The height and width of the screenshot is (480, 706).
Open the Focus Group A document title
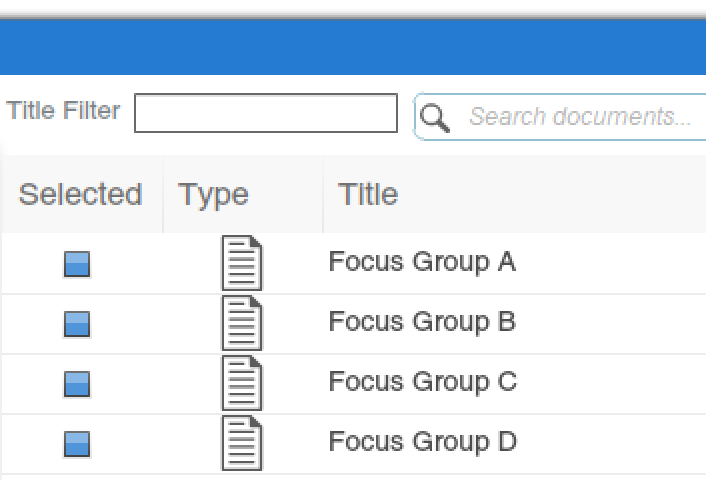click(x=422, y=262)
